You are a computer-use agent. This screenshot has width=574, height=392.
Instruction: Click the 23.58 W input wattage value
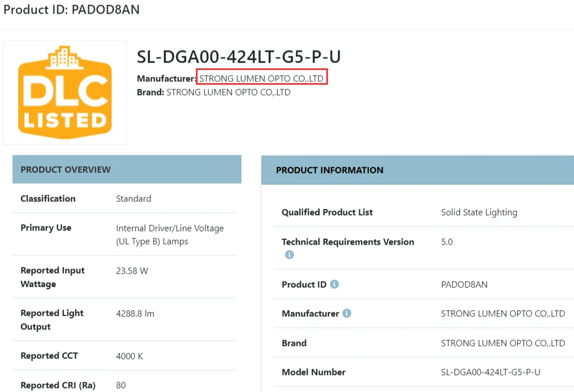132,271
